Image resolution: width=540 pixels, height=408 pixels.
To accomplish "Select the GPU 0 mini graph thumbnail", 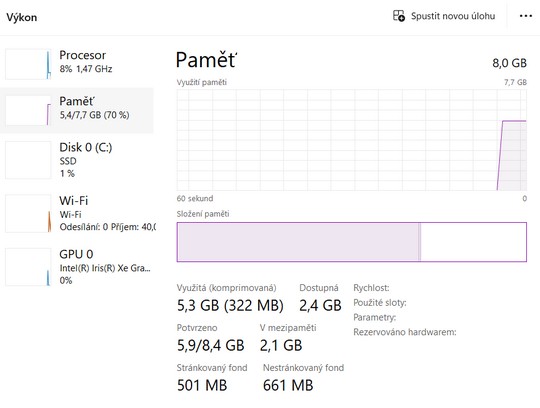I will 28,267.
